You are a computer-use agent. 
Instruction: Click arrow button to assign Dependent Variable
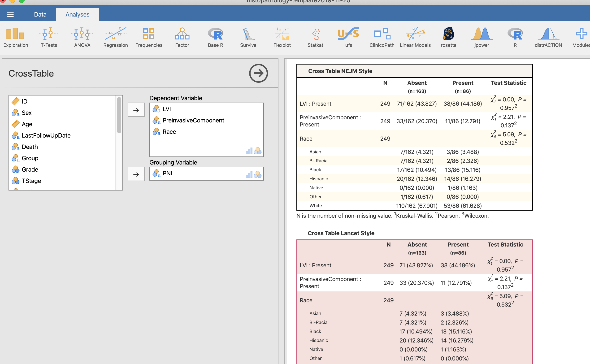[136, 110]
